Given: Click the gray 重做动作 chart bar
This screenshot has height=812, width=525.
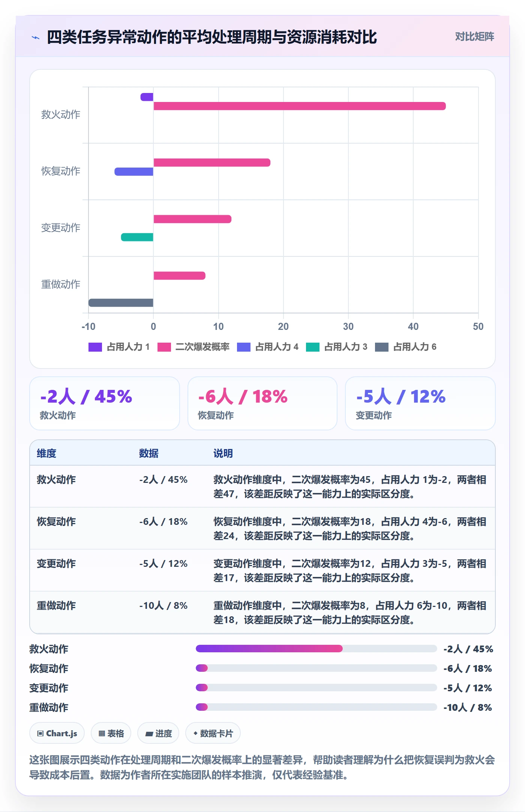Looking at the screenshot, I should coord(121,303).
